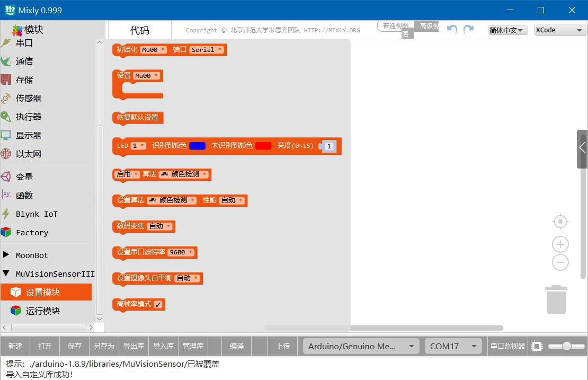
Task: Click the brightness value field showing 1
Action: pyautogui.click(x=329, y=146)
